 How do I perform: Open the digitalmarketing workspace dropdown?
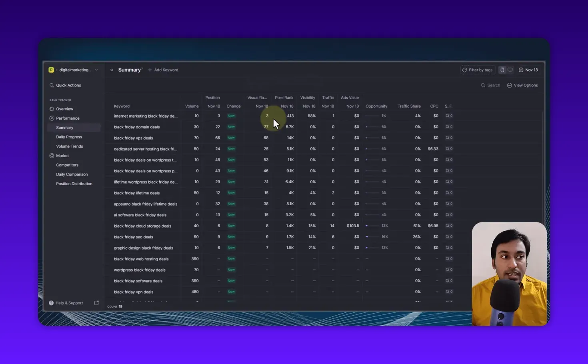(96, 70)
